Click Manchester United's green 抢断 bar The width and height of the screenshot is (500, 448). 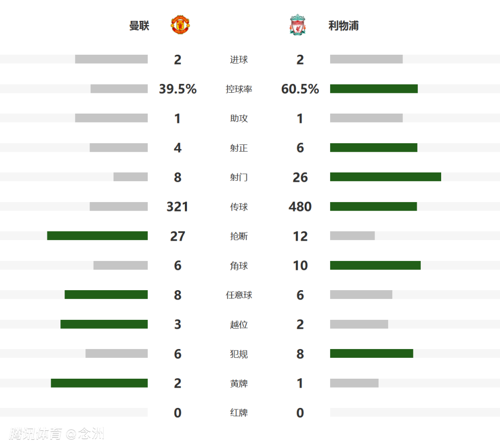(x=97, y=236)
